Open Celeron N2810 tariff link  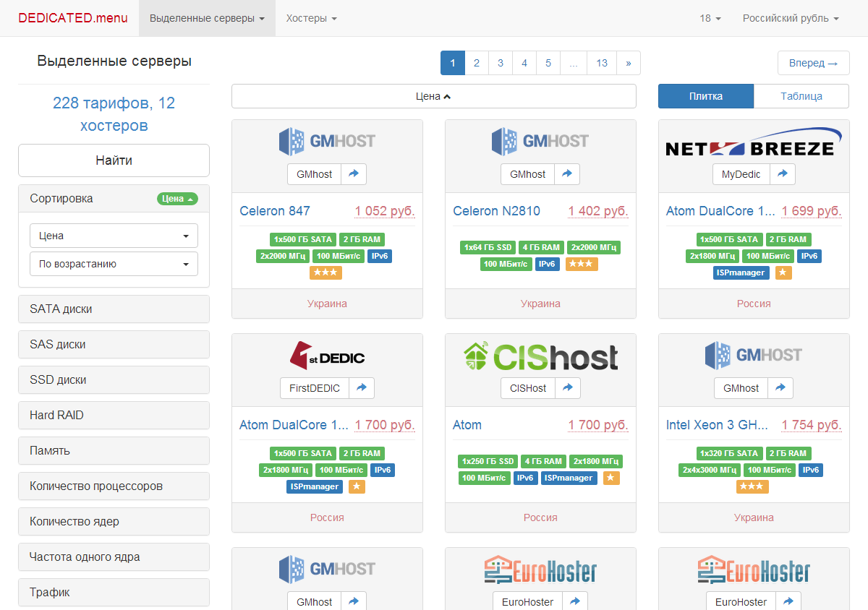pos(496,211)
